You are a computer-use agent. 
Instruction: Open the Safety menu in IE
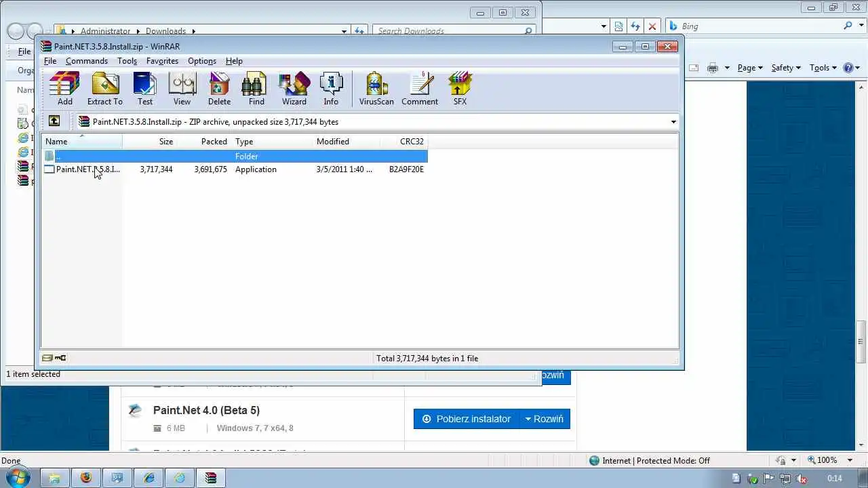point(786,68)
